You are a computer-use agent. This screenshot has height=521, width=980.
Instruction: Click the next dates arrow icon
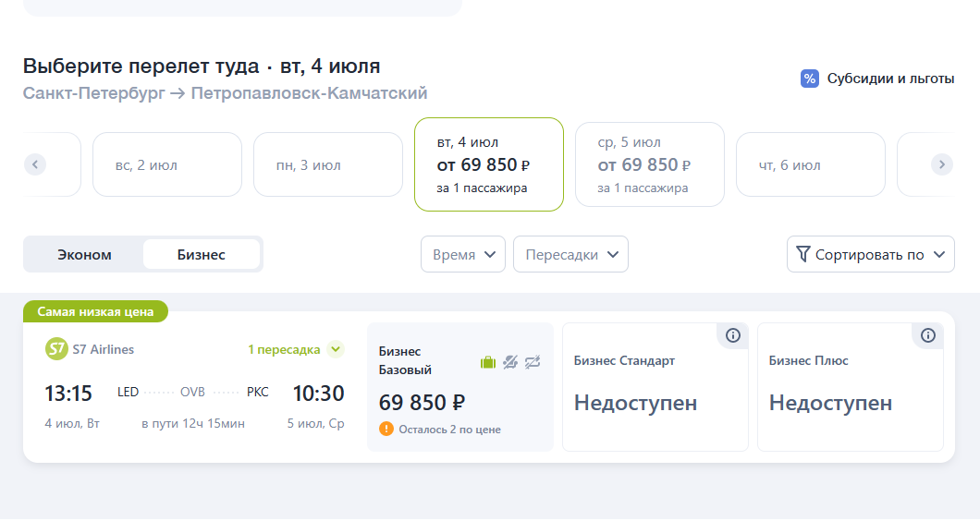click(x=942, y=165)
